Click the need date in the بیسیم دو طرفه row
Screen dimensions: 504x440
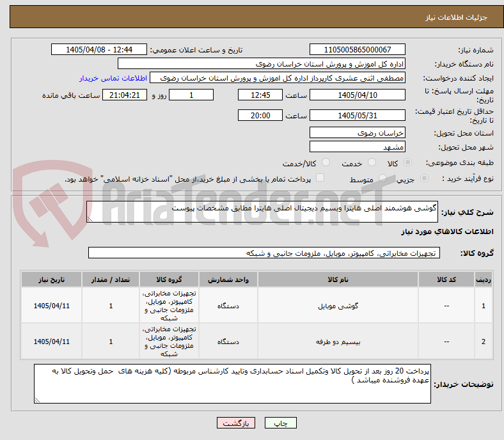click(51, 342)
